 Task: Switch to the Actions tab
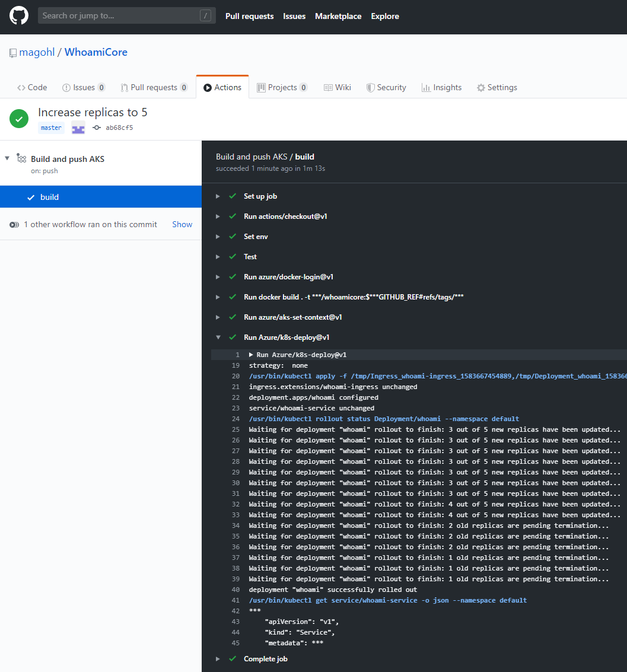tap(222, 87)
